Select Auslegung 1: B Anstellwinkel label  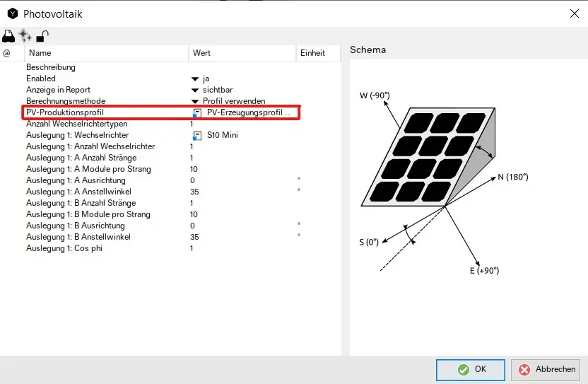(x=78, y=237)
